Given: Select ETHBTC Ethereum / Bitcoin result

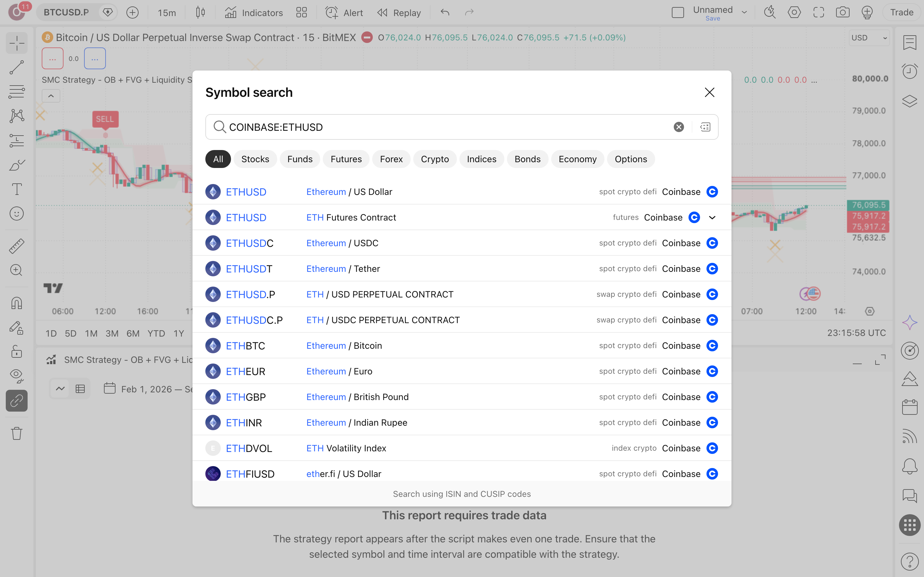Looking at the screenshot, I should [462, 346].
